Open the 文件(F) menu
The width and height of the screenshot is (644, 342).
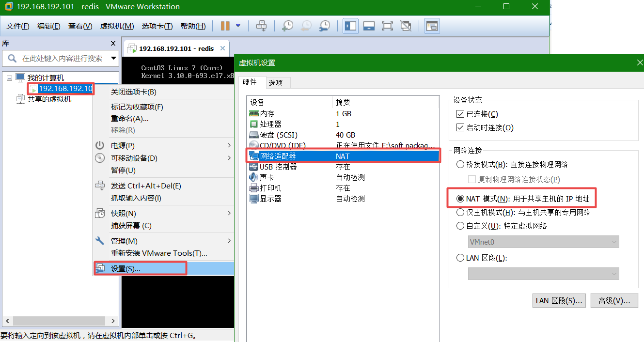(18, 26)
